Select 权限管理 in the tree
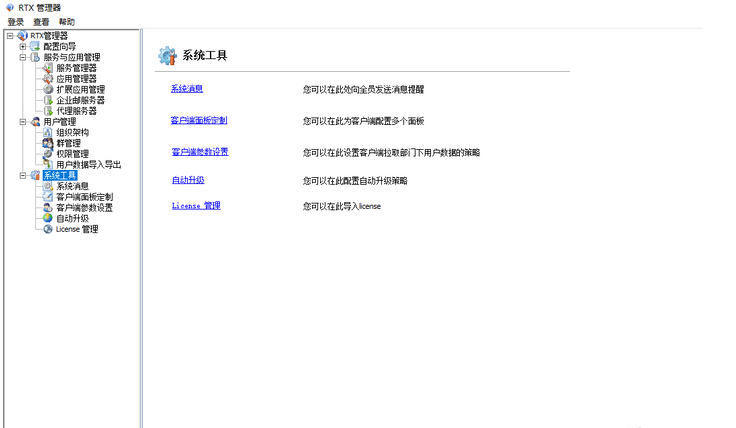736x428 pixels. coord(72,154)
